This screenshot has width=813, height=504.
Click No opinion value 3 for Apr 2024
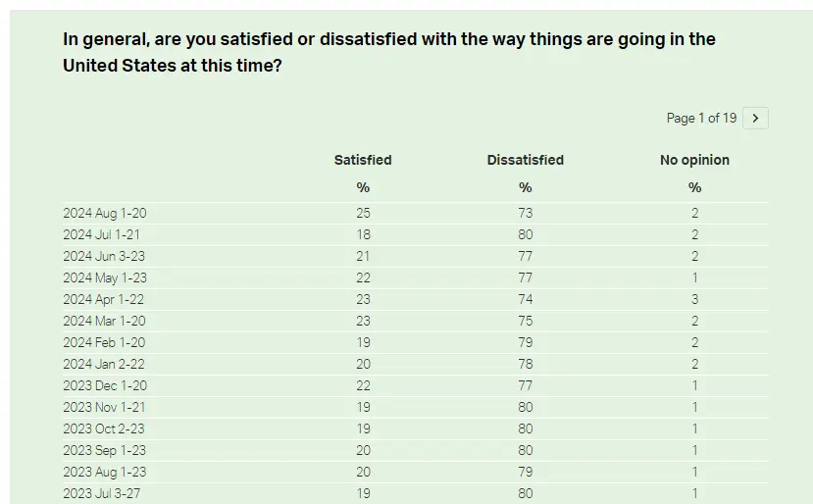(694, 299)
